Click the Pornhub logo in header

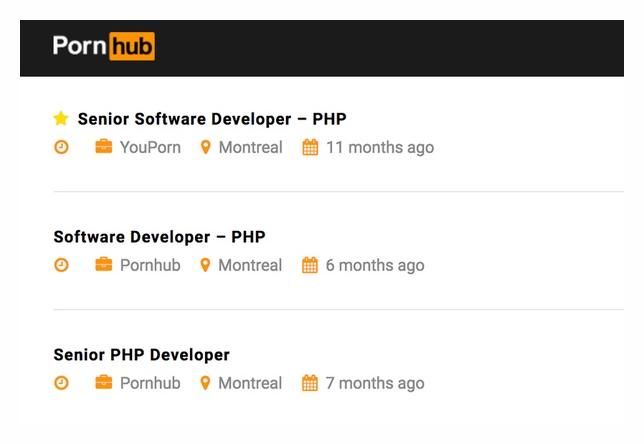pos(104,46)
